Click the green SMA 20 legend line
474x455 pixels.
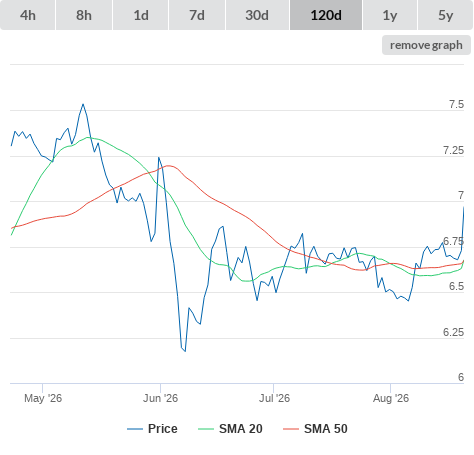pyautogui.click(x=206, y=429)
